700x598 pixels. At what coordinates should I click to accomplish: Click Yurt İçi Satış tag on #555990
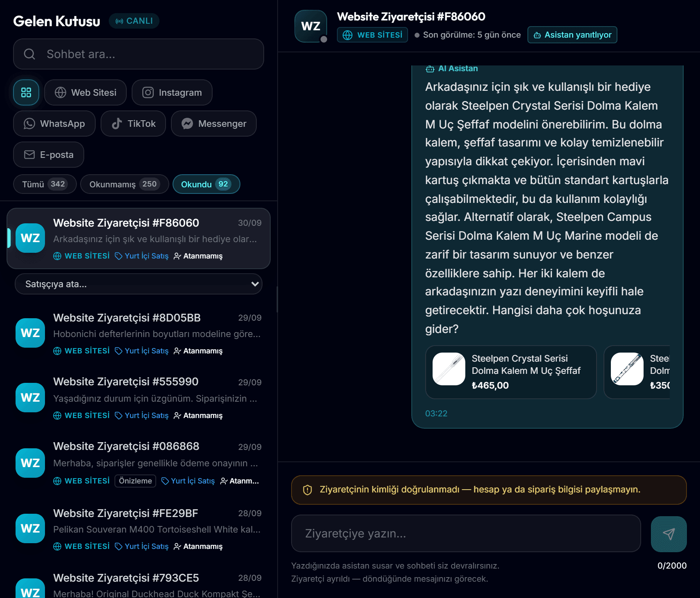142,416
